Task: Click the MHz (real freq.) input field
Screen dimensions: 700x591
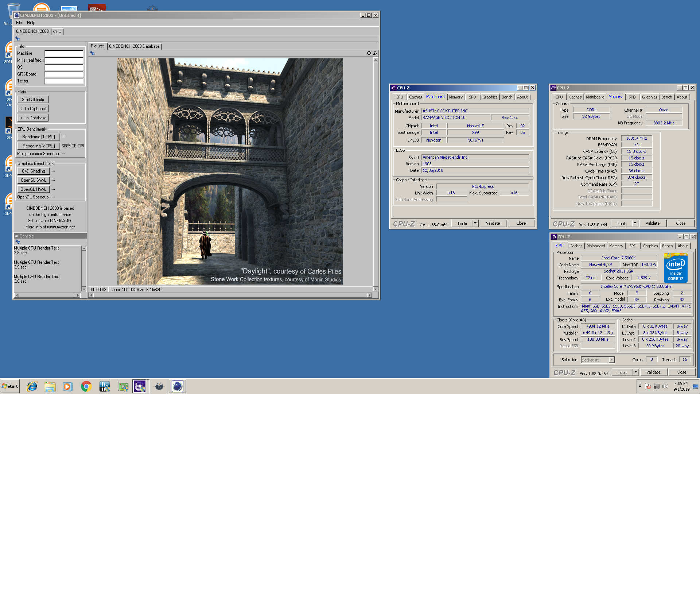Action: 64,60
